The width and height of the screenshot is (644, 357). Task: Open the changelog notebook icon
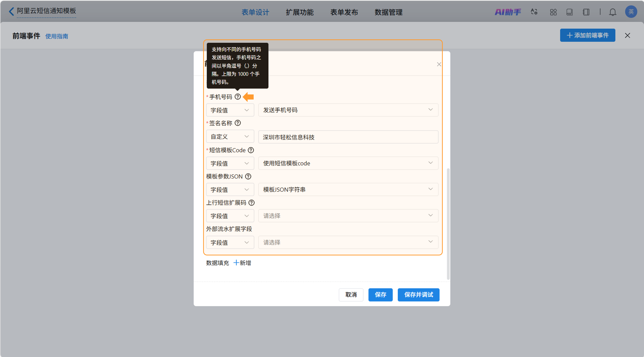[586, 12]
